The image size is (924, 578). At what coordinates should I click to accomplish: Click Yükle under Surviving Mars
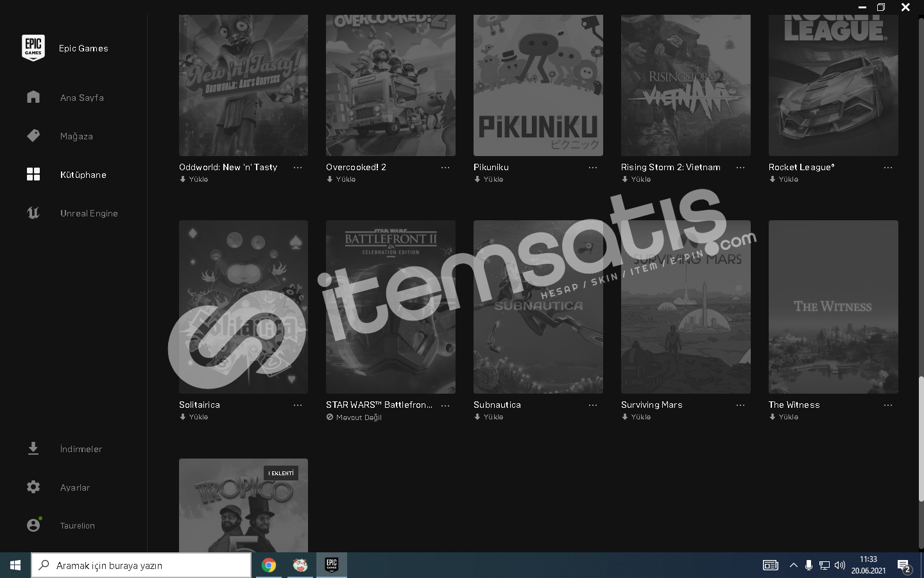(636, 417)
